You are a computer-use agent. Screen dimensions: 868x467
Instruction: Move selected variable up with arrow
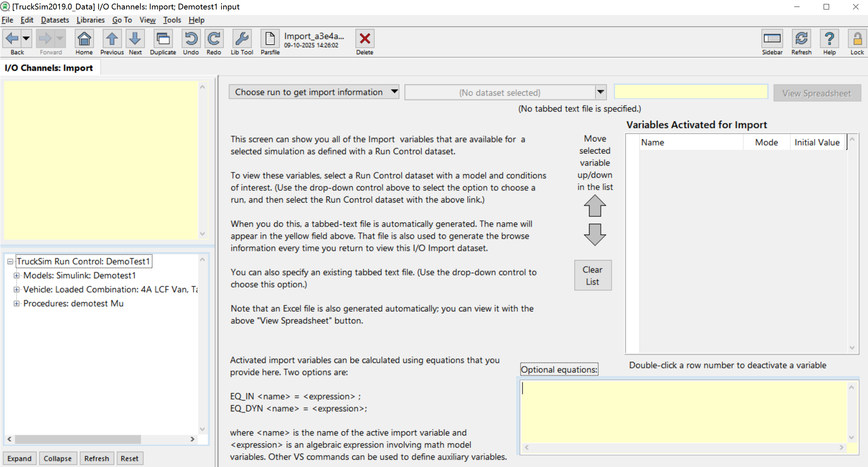[595, 205]
